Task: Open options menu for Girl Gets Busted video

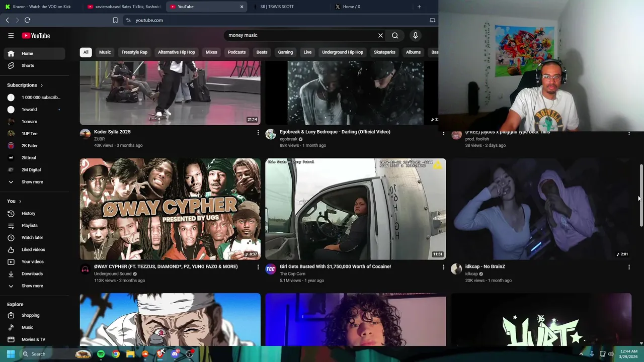Action: click(x=443, y=267)
